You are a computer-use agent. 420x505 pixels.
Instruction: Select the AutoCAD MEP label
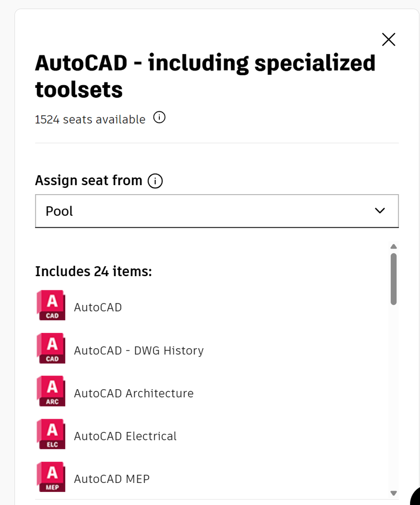pyautogui.click(x=111, y=479)
